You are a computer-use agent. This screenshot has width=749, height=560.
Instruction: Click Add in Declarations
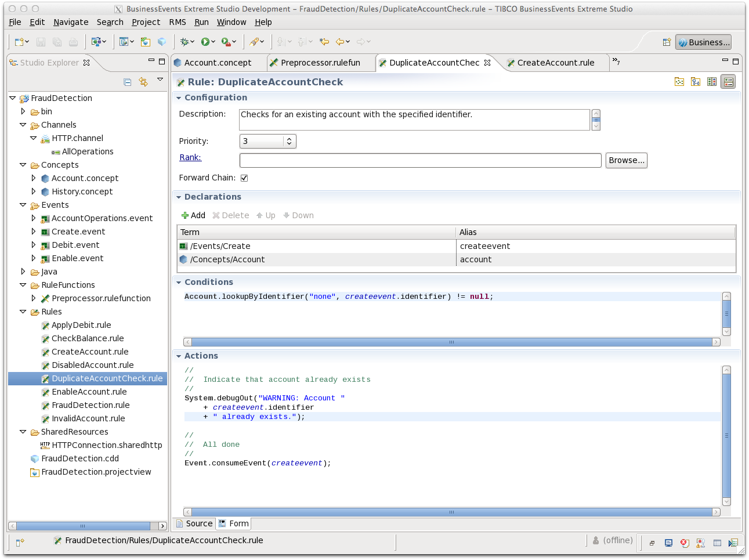(x=193, y=215)
